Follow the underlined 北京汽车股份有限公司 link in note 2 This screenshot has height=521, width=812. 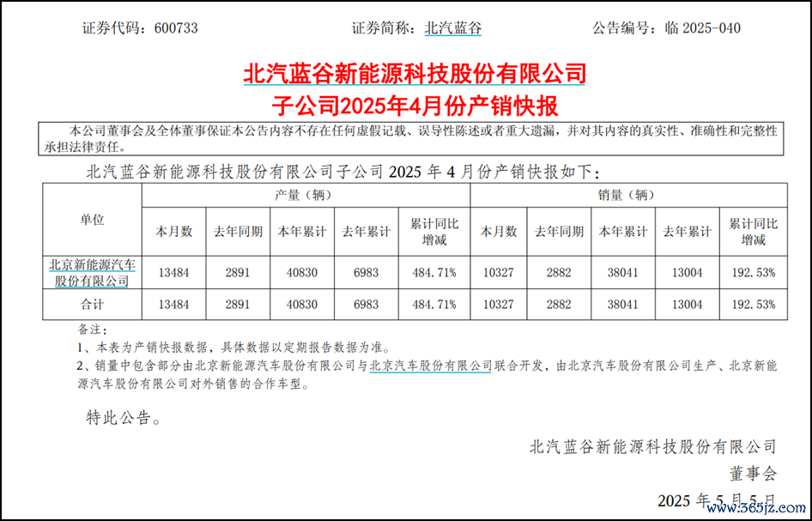coord(431,366)
